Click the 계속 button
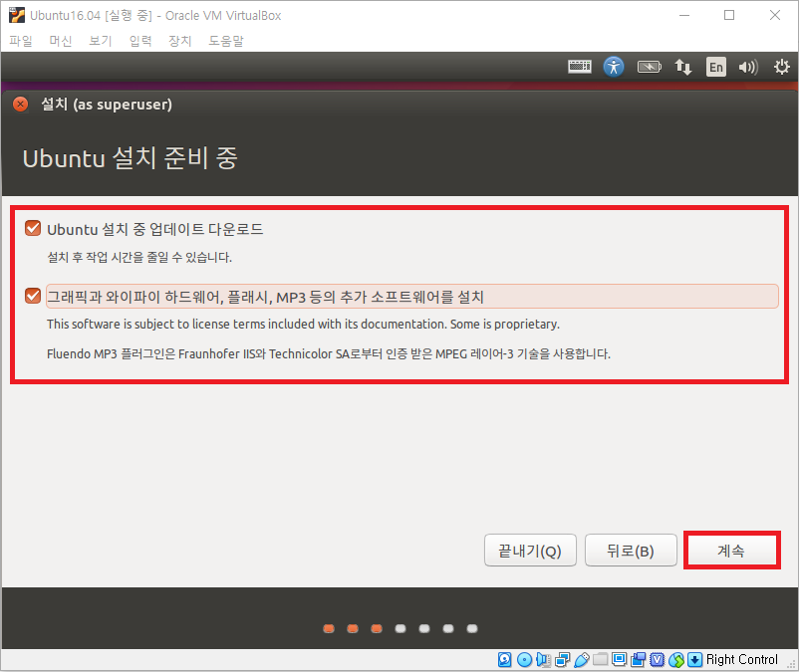The width and height of the screenshot is (799, 672). [731, 551]
